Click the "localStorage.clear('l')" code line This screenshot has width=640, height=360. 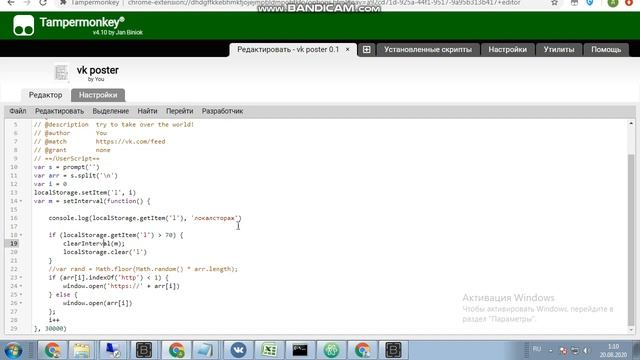tap(105, 252)
